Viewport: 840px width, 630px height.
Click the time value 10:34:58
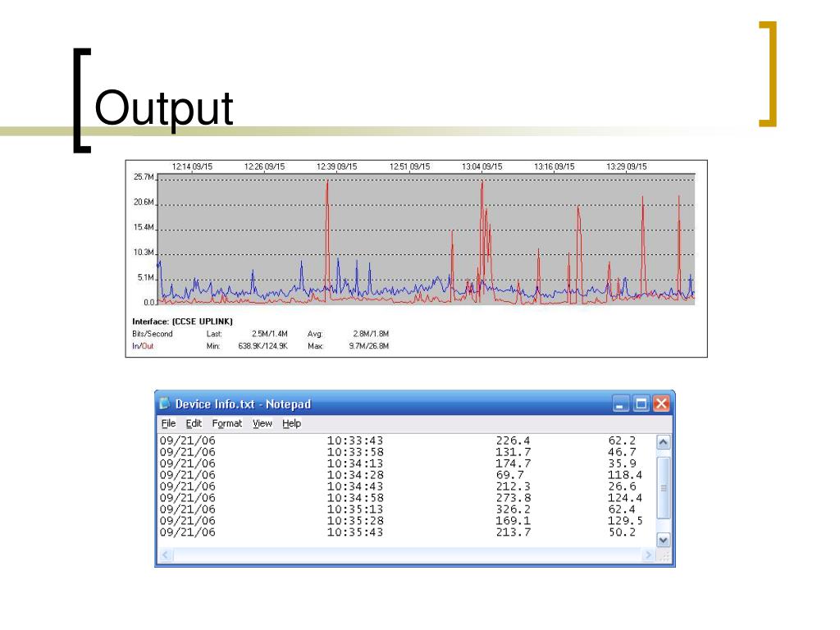point(355,498)
